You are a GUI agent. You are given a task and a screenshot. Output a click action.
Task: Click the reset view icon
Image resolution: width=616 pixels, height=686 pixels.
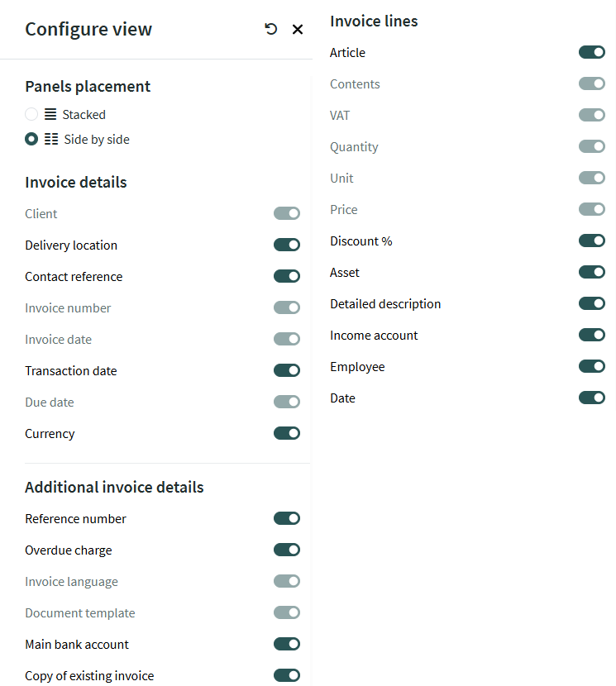click(271, 29)
